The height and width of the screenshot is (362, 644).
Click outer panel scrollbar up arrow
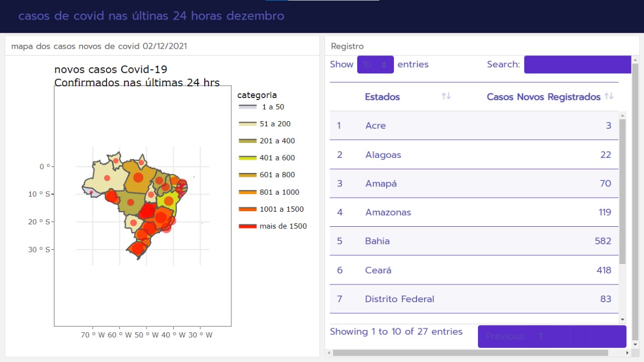pyautogui.click(x=635, y=60)
